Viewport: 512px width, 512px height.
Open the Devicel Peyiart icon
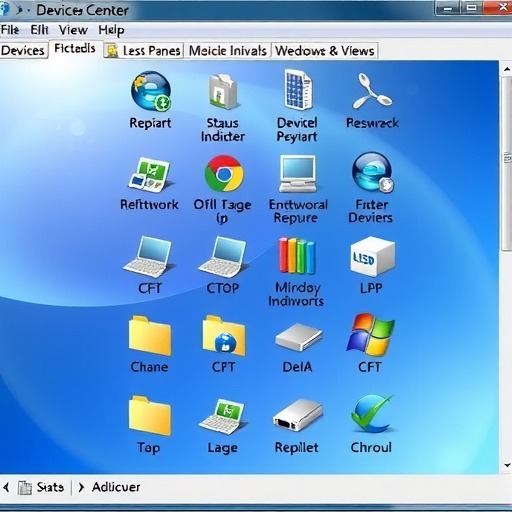click(x=298, y=90)
